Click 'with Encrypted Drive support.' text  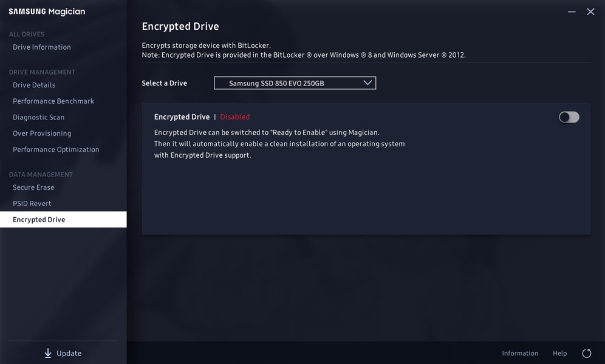(202, 155)
